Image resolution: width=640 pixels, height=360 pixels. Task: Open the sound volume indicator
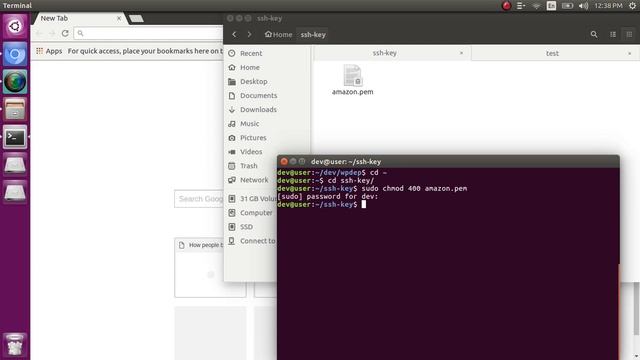[583, 6]
